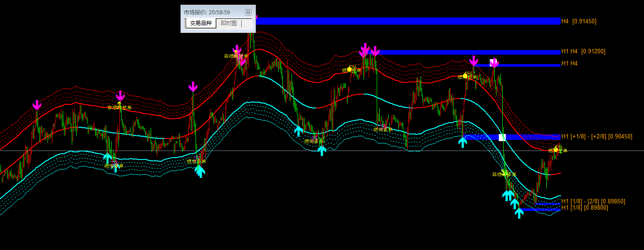644x250 pixels.
Task: Click the white marker on the 0.90450 bar
Action: click(x=502, y=137)
